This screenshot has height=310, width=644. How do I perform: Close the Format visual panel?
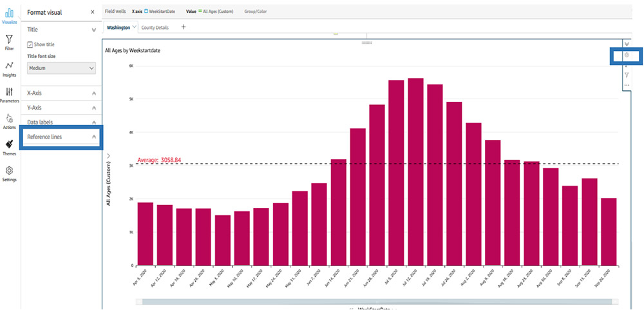click(x=92, y=12)
